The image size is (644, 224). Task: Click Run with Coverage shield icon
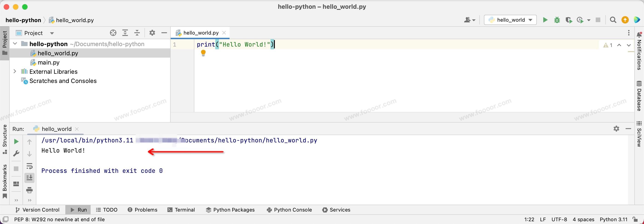pyautogui.click(x=569, y=20)
